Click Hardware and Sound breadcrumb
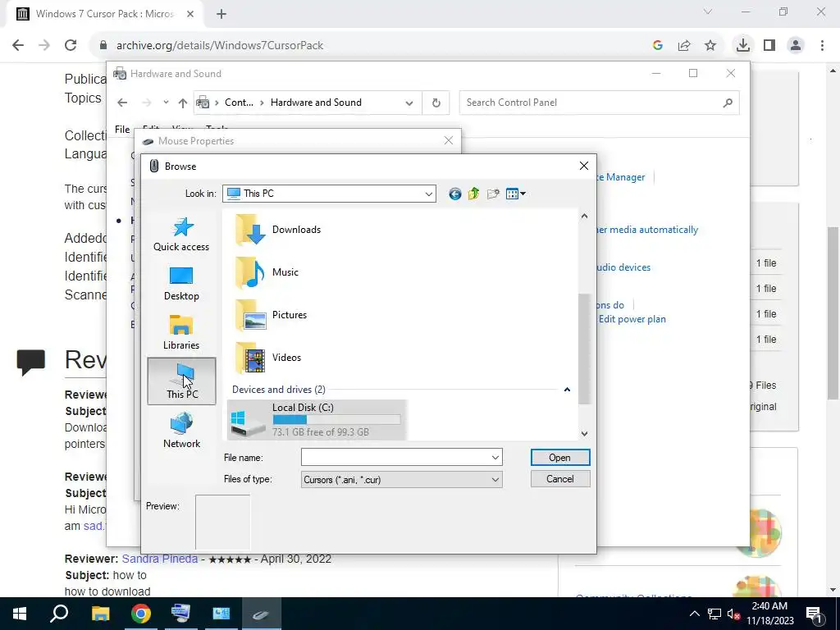The width and height of the screenshot is (840, 630). click(x=316, y=103)
